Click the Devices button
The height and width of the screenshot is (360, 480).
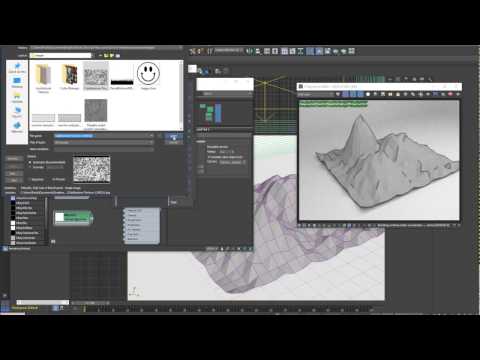coord(14,159)
